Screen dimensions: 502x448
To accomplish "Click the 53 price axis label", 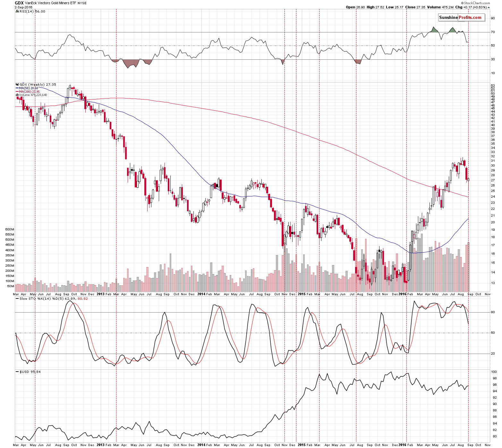I will [493, 86].
